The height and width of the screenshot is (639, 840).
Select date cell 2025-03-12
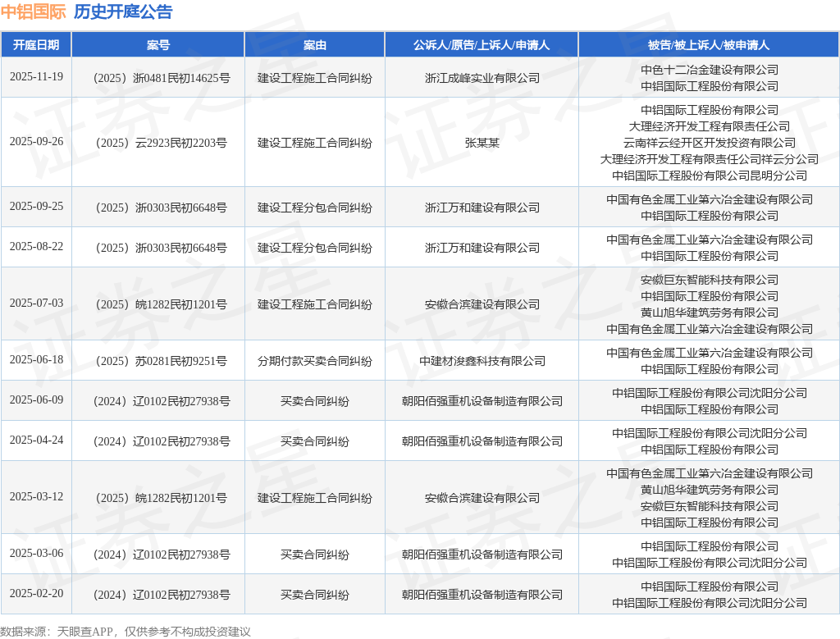click(x=36, y=496)
